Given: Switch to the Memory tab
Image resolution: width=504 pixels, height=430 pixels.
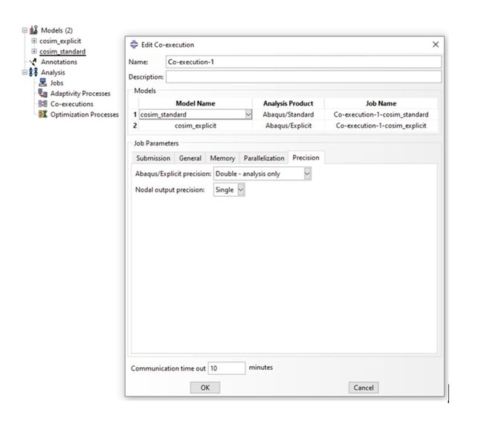Looking at the screenshot, I should pos(222,158).
